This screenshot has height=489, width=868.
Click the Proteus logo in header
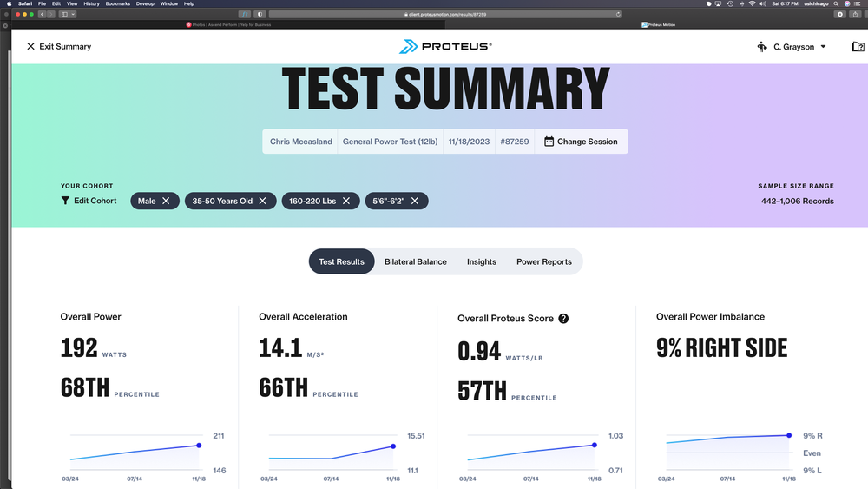(445, 47)
